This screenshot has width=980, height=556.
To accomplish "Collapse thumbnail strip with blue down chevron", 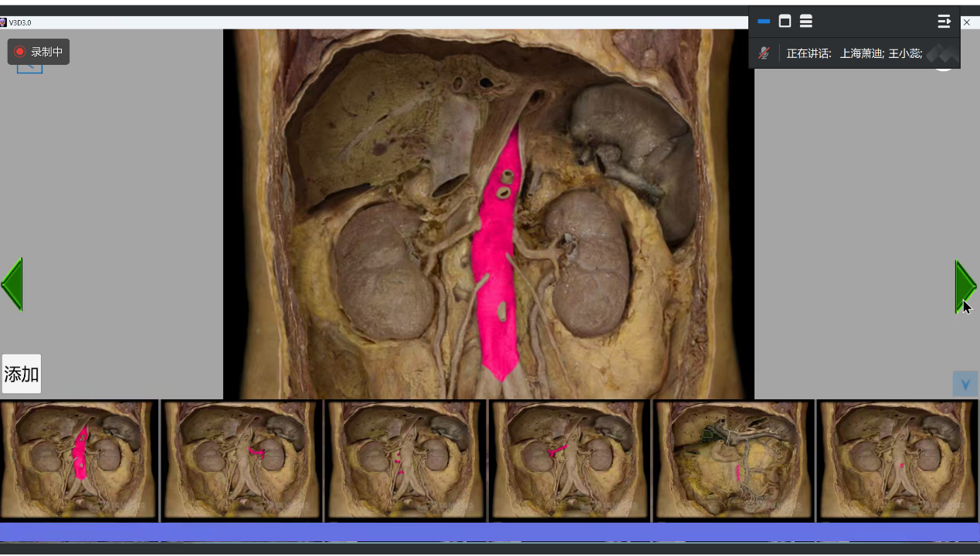I will pos(965,384).
